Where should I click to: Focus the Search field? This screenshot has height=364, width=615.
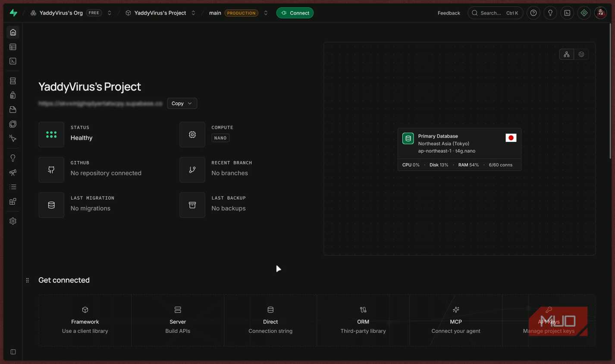[x=495, y=13]
